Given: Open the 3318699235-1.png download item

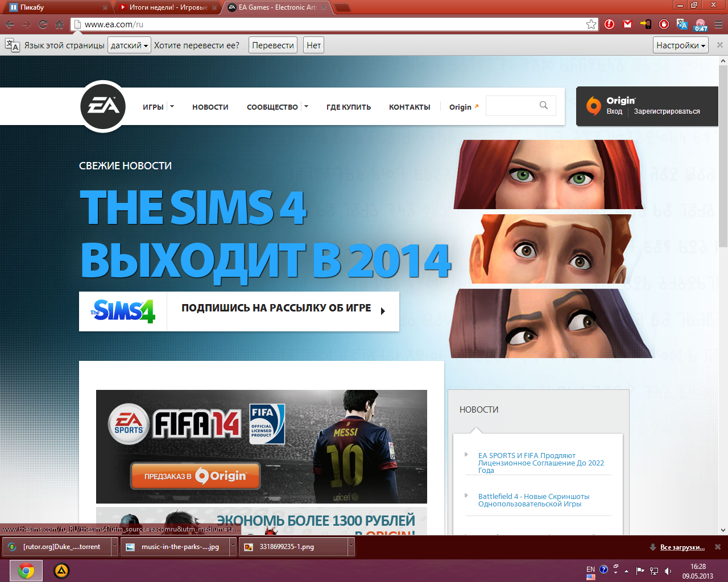Looking at the screenshot, I should pos(293,547).
